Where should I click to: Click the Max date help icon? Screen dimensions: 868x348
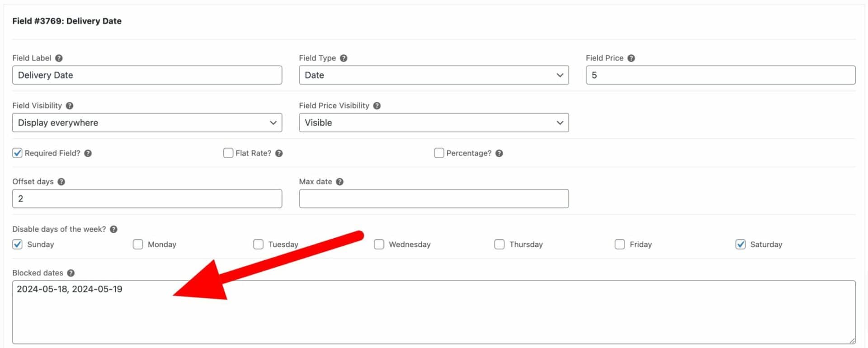point(340,182)
